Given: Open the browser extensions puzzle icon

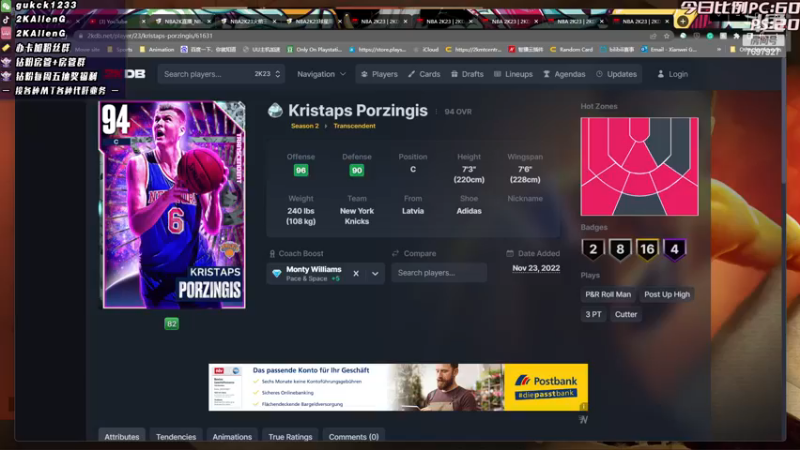Looking at the screenshot, I should [736, 36].
